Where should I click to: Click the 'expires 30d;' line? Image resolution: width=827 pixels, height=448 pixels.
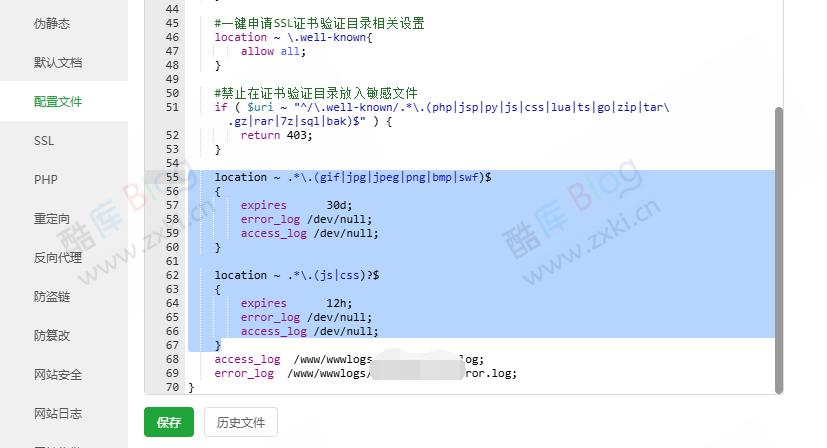point(296,205)
